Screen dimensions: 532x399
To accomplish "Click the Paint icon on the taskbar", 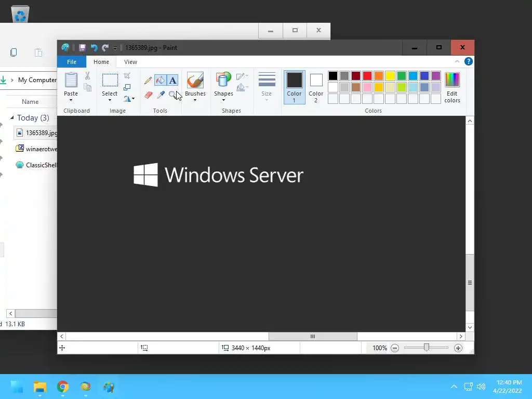I will [109, 387].
